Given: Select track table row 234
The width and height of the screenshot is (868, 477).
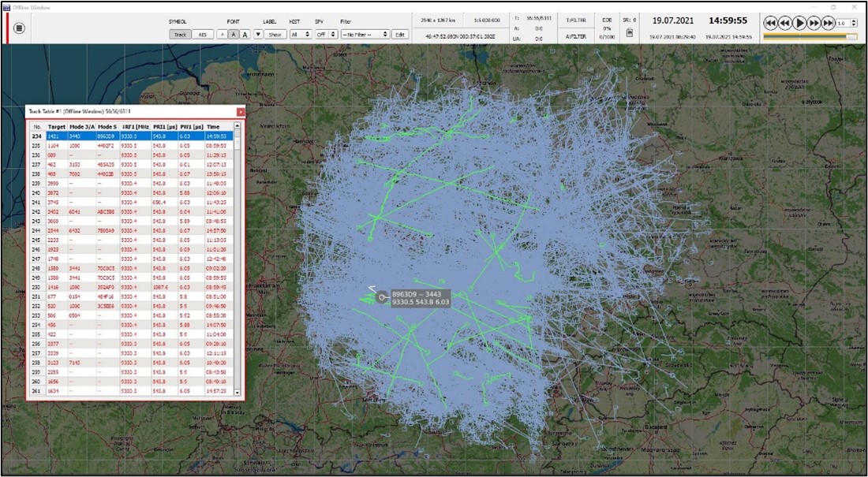Looking at the screenshot, I should tap(131, 135).
